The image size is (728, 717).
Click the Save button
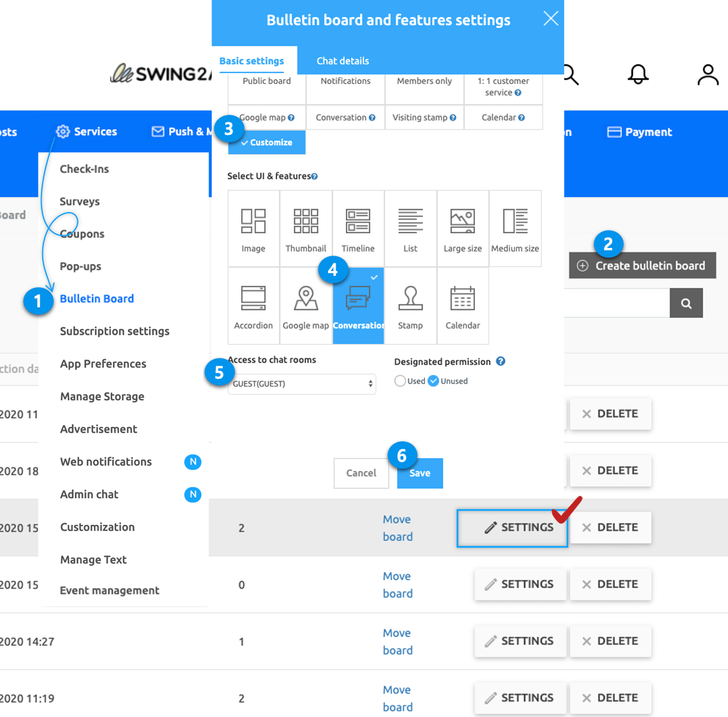[x=420, y=473]
